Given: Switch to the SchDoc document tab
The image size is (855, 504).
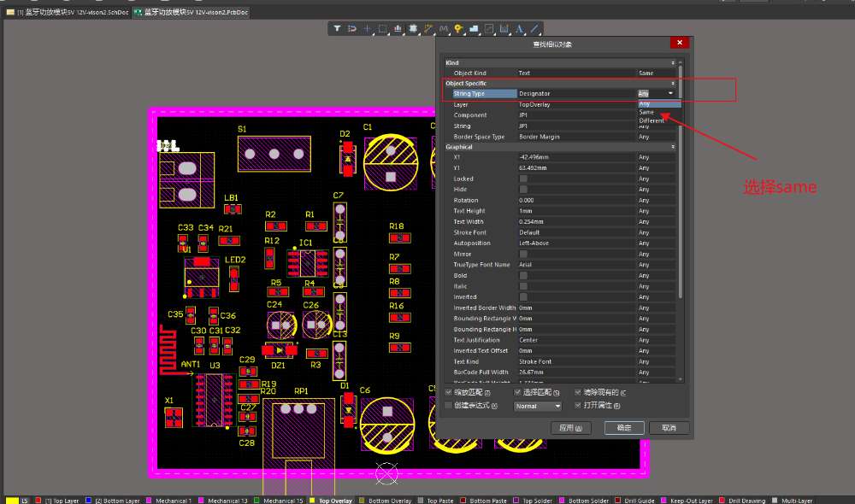Looking at the screenshot, I should pos(68,12).
